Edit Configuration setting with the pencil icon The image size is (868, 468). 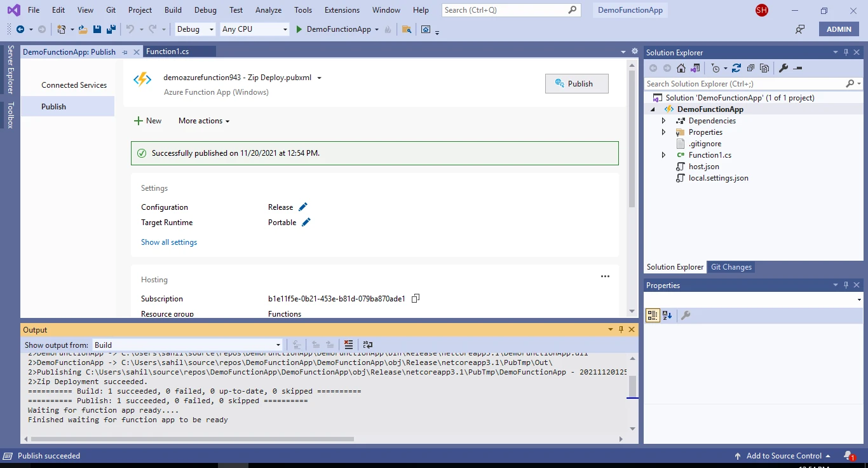[x=303, y=207]
